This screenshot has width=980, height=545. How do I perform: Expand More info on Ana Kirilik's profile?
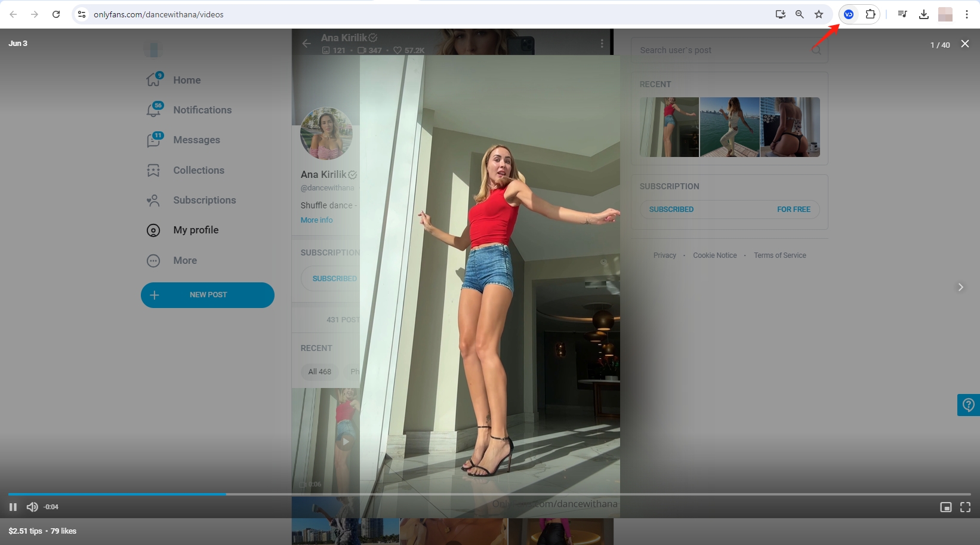(x=316, y=220)
